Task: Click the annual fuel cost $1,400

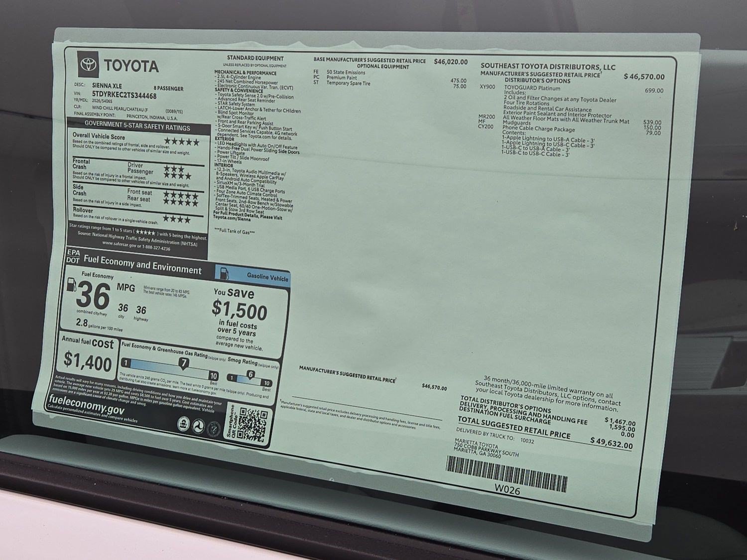Action: click(88, 360)
